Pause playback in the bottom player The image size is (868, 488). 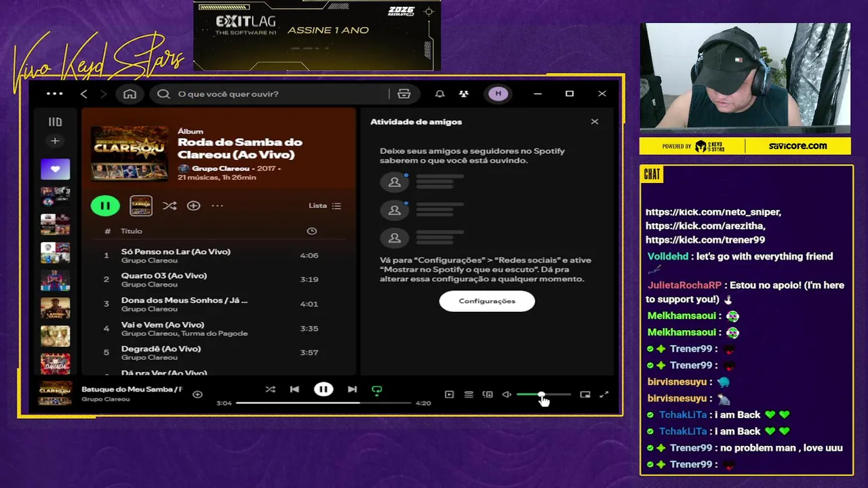point(323,389)
